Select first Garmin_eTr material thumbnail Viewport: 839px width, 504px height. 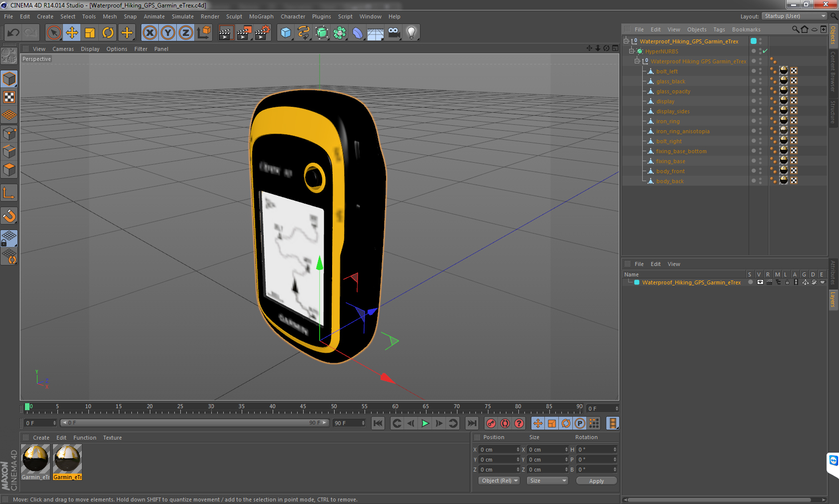tap(35, 462)
